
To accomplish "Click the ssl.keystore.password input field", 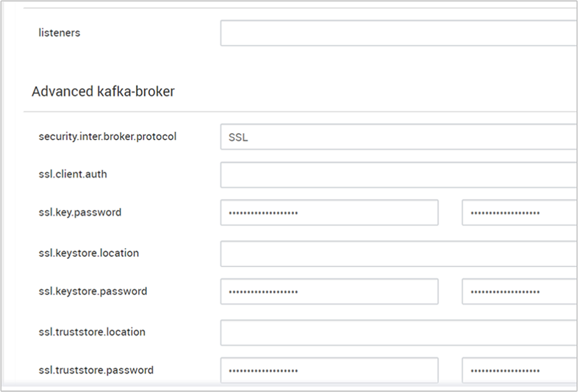I will click(329, 291).
